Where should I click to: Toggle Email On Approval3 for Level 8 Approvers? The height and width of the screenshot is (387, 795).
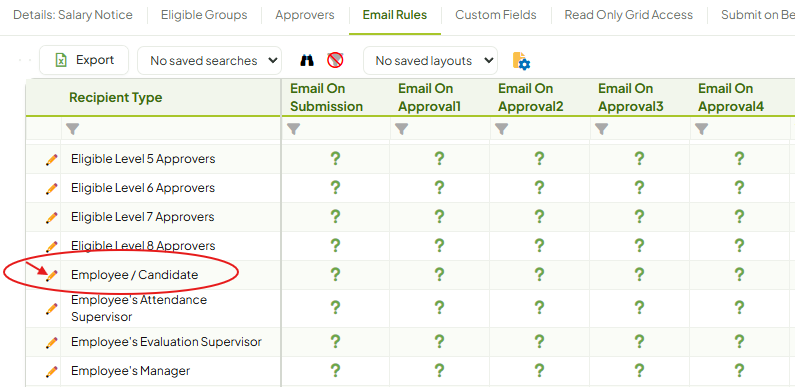(x=639, y=245)
